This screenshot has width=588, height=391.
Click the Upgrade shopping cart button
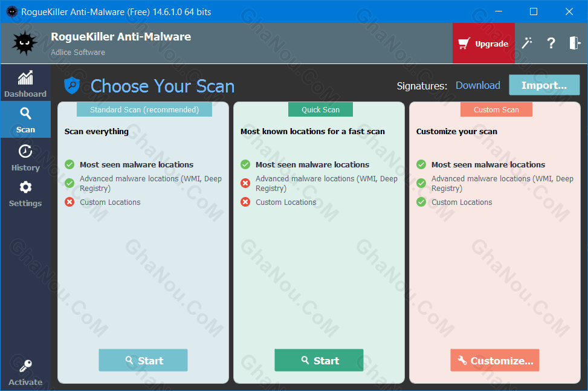483,44
